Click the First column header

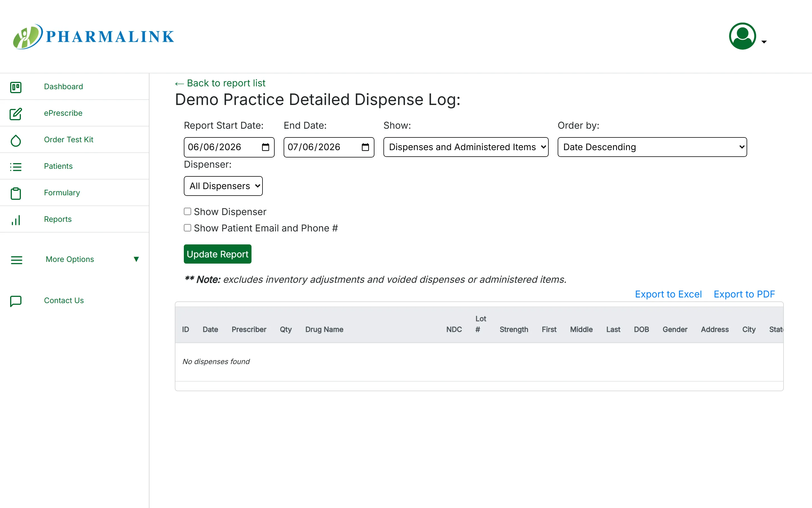pyautogui.click(x=549, y=330)
